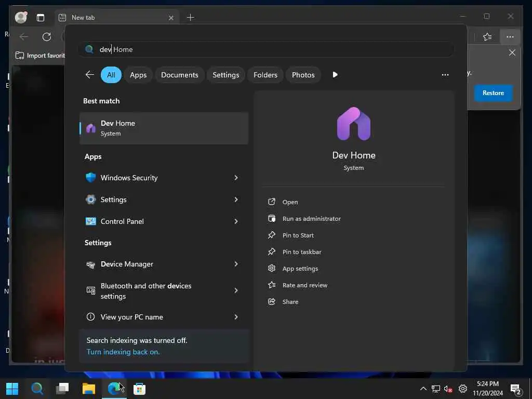Click Turn indexing back on link
This screenshot has height=399, width=532.
(x=123, y=352)
